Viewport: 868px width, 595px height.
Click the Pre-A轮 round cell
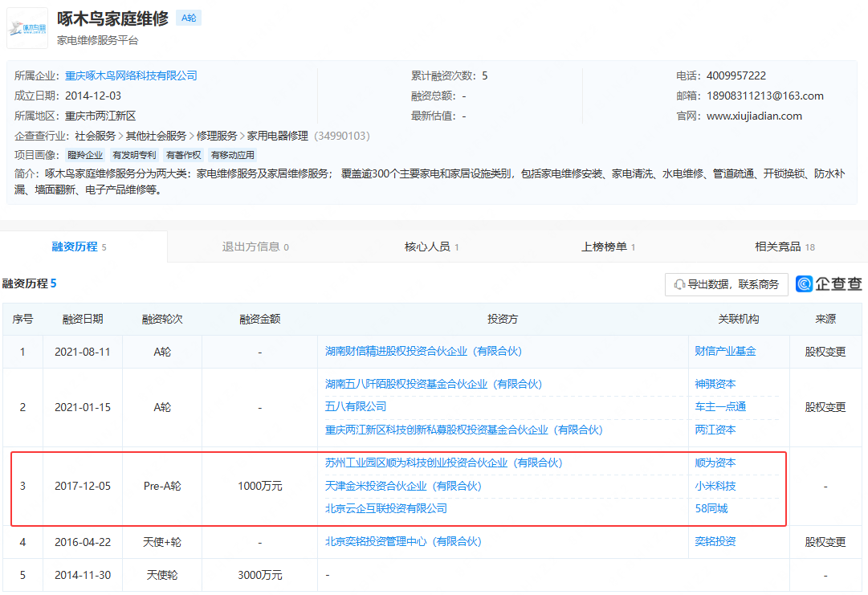click(x=162, y=486)
